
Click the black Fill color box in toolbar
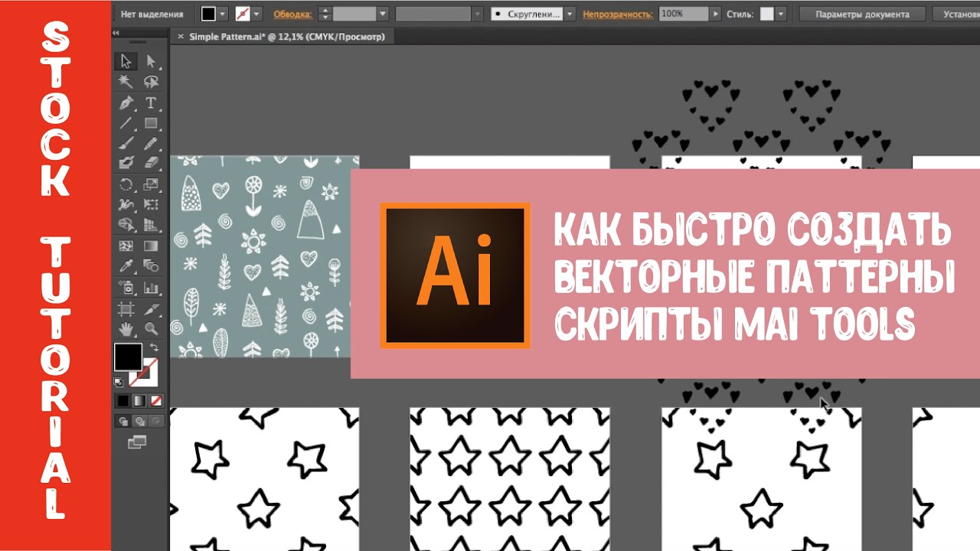point(128,357)
